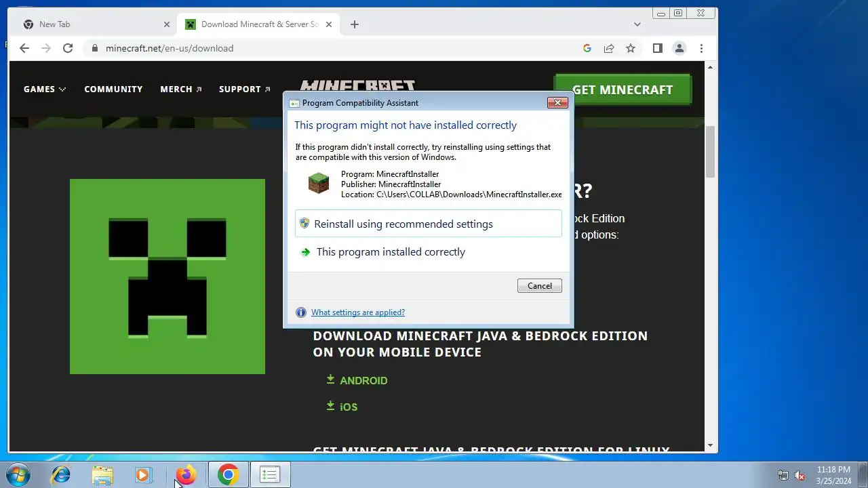Close the Download Minecraft tab
The image size is (868, 488).
pos(329,24)
